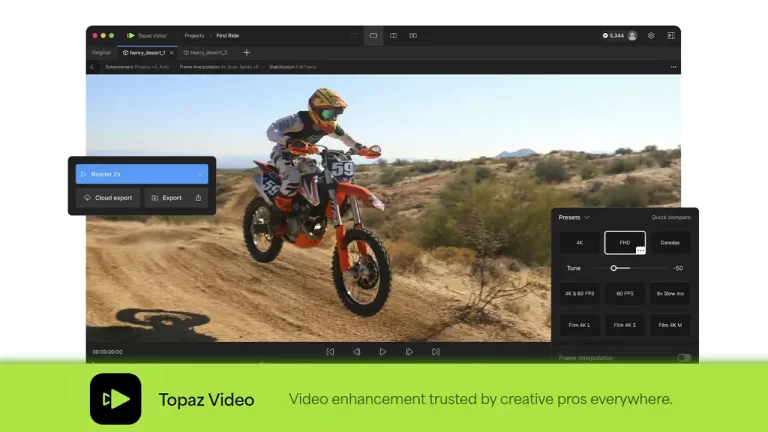Step forward one frame
Viewport: 768px width, 432px height.
coord(409,352)
